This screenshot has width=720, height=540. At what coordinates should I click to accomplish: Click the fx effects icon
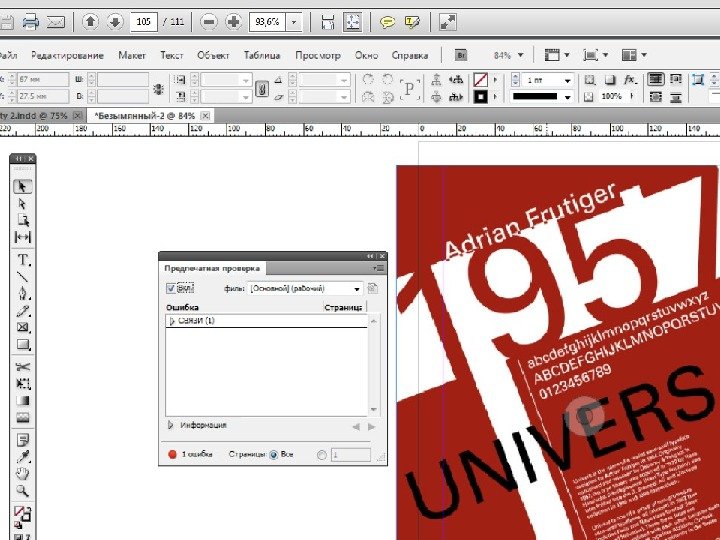(x=630, y=79)
